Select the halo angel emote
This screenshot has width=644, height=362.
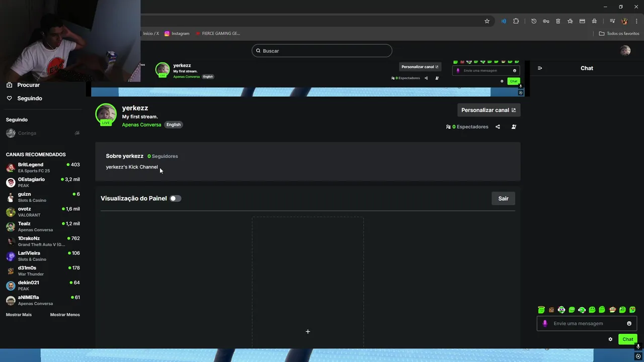pyautogui.click(x=541, y=310)
